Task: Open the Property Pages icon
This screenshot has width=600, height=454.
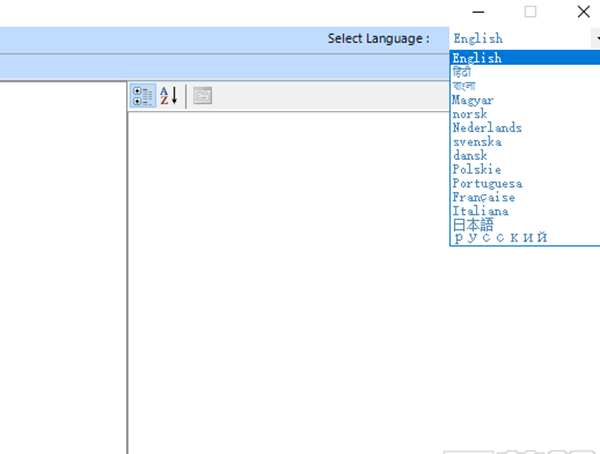Action: pos(202,96)
